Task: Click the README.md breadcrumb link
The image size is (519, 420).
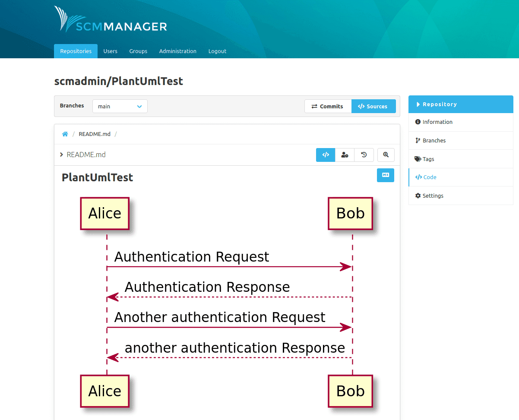Action: (94, 134)
